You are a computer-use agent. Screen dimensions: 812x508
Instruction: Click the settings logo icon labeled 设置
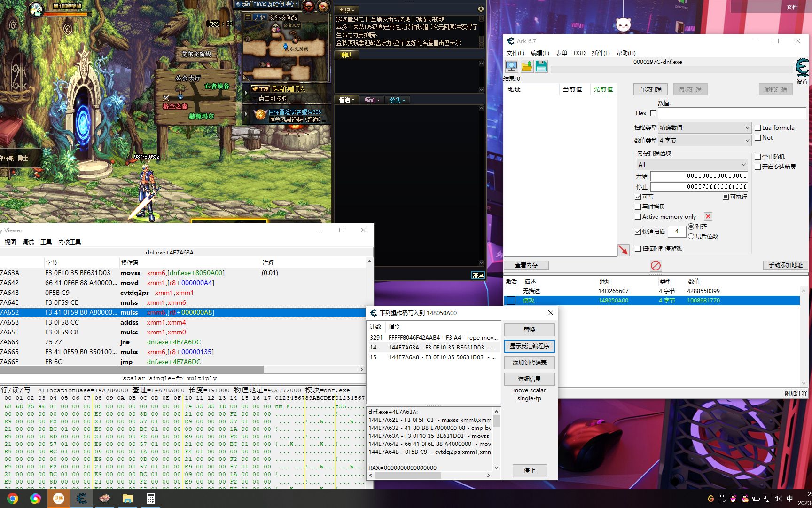pyautogui.click(x=802, y=71)
